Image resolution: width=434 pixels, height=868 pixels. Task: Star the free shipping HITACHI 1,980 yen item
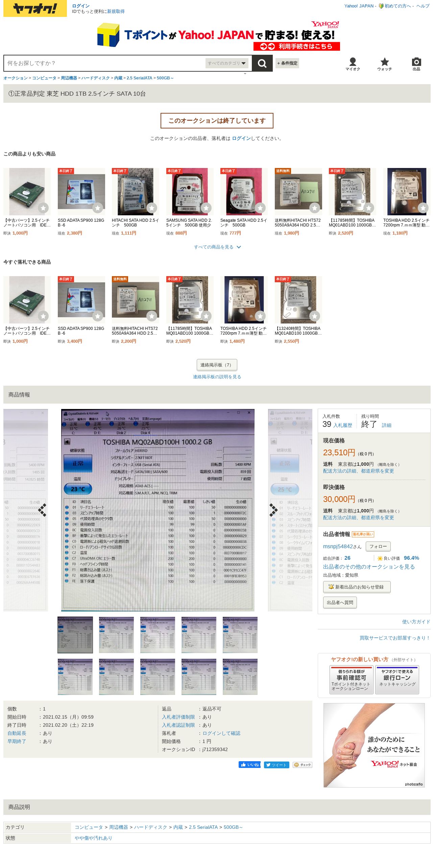(315, 208)
